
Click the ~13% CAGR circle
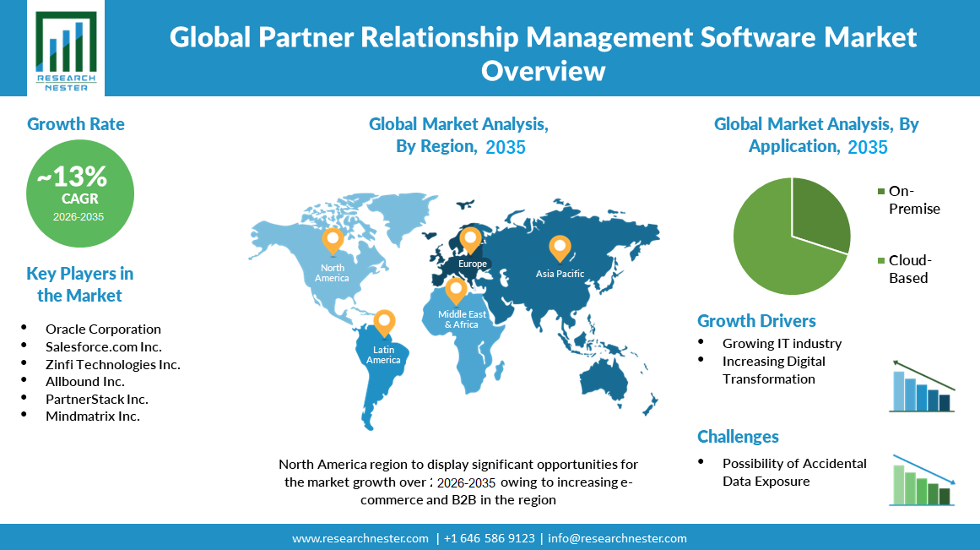coord(80,193)
